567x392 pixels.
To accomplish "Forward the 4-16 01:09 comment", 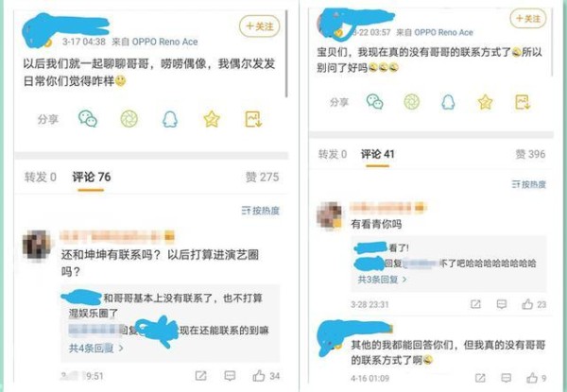I will pyautogui.click(x=480, y=378).
